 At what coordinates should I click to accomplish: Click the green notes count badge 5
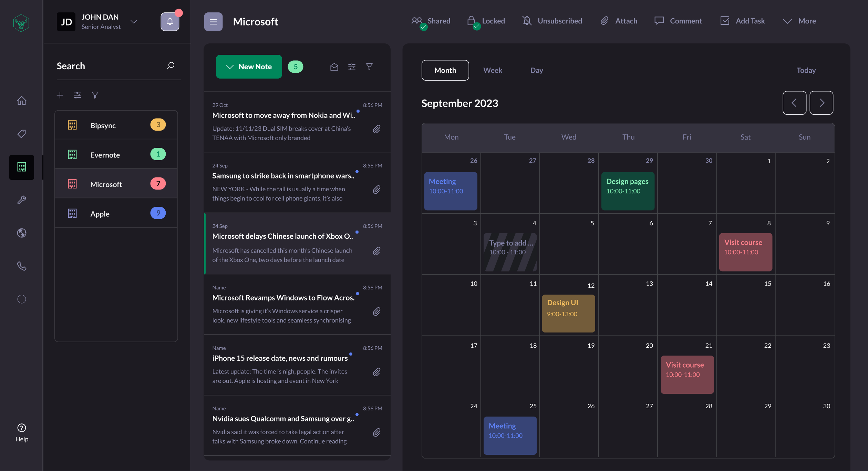[296, 67]
